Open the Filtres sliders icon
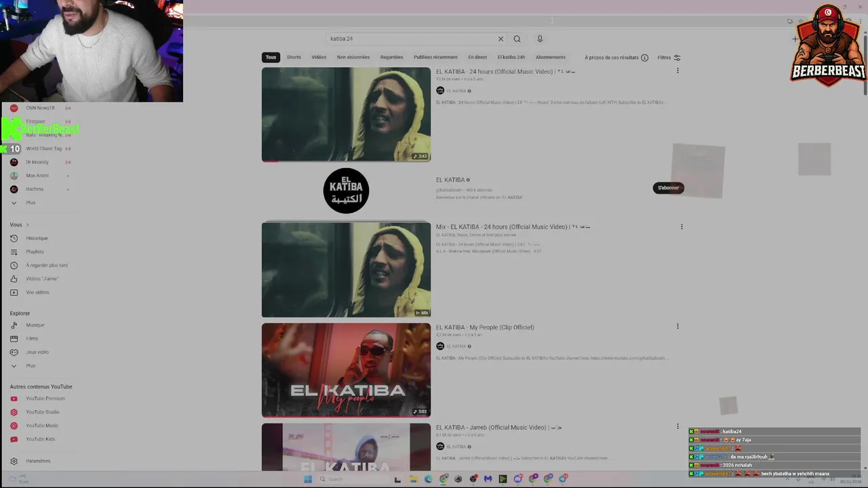Screen dimensions: 868x488 [677, 58]
